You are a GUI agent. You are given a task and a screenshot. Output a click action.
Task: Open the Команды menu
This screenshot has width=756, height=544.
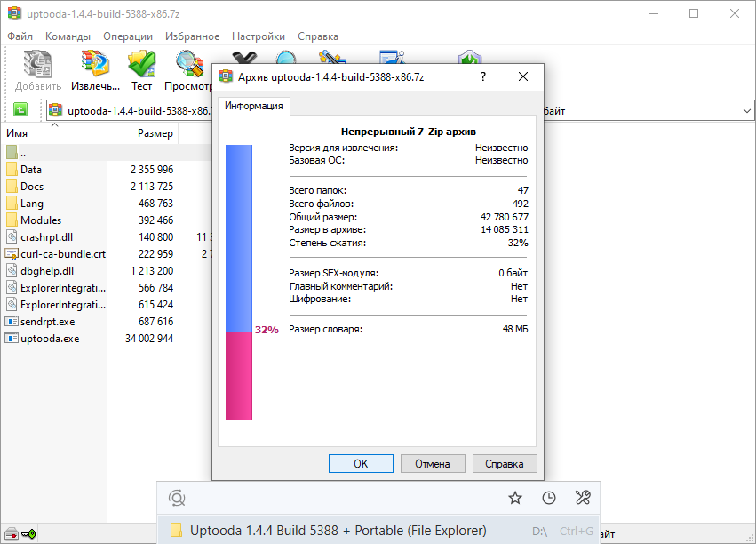pyautogui.click(x=68, y=36)
